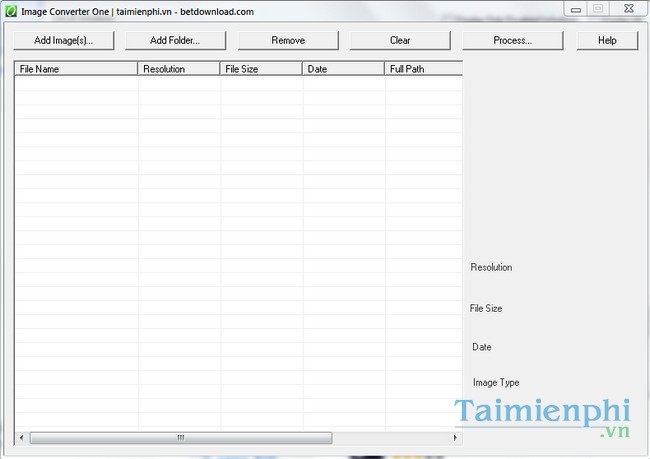Open the Process... dialog

coord(513,41)
